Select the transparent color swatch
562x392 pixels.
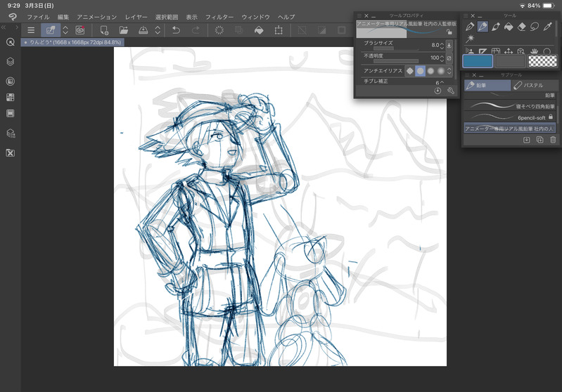542,61
